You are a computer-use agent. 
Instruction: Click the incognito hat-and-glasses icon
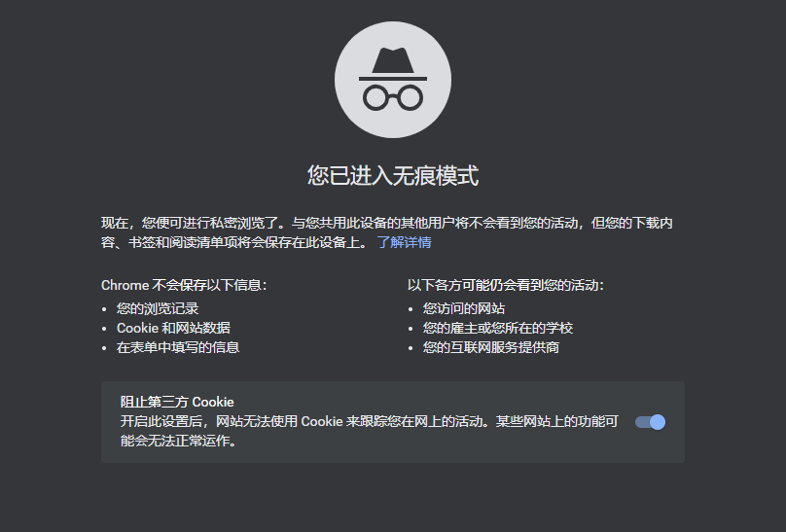click(392, 80)
